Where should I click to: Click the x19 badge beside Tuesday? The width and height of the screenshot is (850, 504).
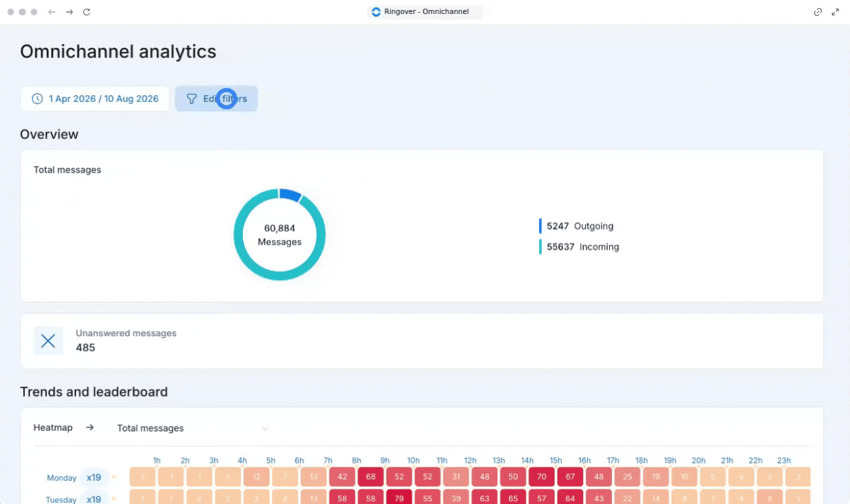pos(94,499)
